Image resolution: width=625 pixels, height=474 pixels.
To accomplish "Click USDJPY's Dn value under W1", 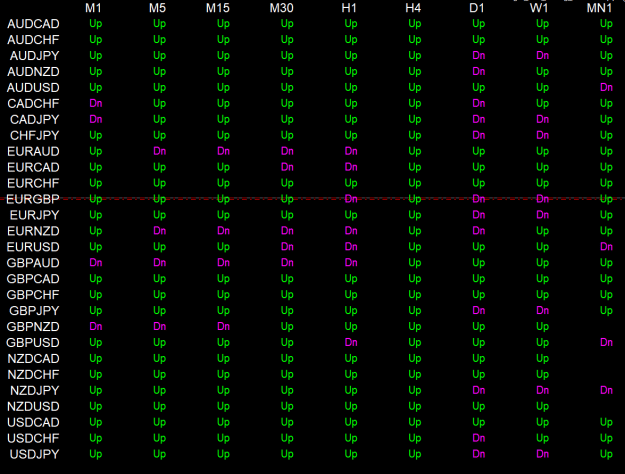I will pyautogui.click(x=542, y=454).
